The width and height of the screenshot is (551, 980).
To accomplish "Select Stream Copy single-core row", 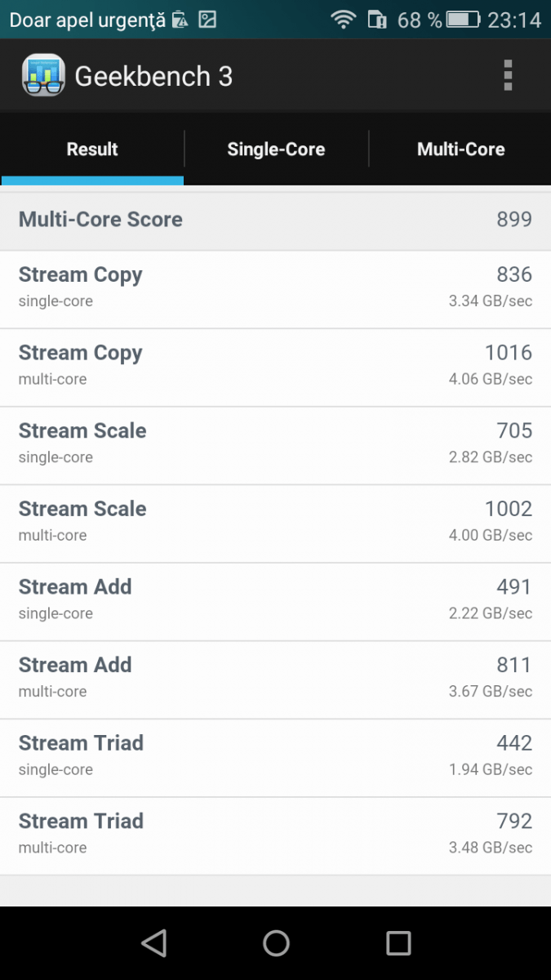I will 275,290.
